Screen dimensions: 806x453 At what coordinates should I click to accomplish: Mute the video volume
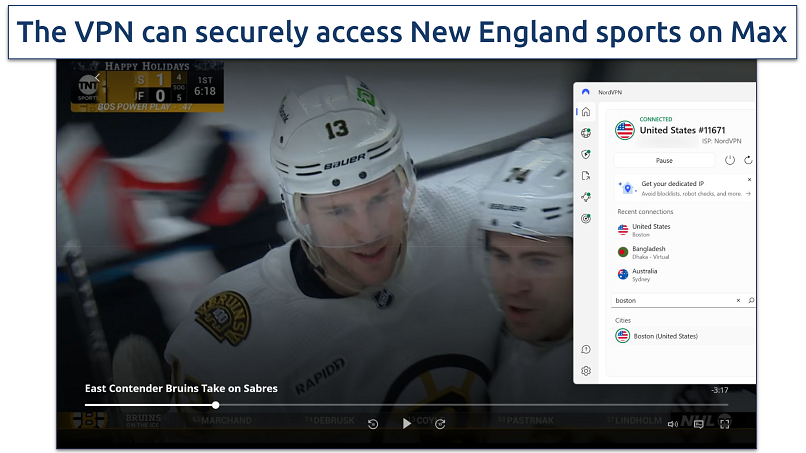(x=672, y=424)
